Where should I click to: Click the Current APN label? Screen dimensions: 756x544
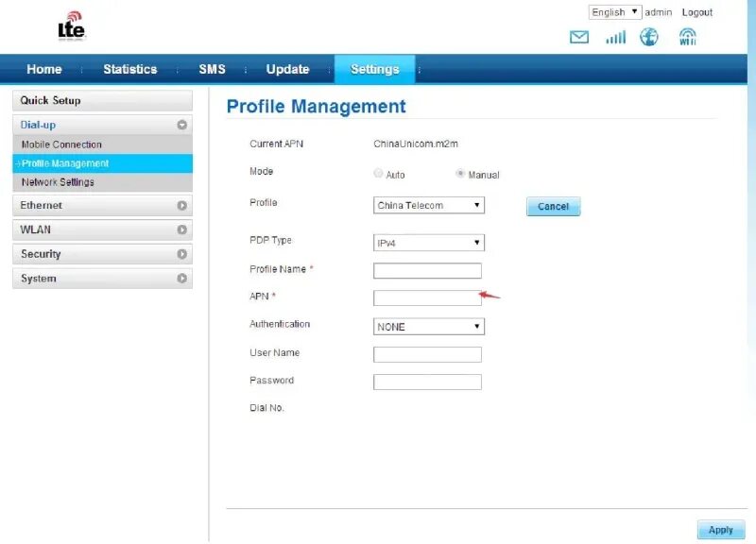coord(276,144)
